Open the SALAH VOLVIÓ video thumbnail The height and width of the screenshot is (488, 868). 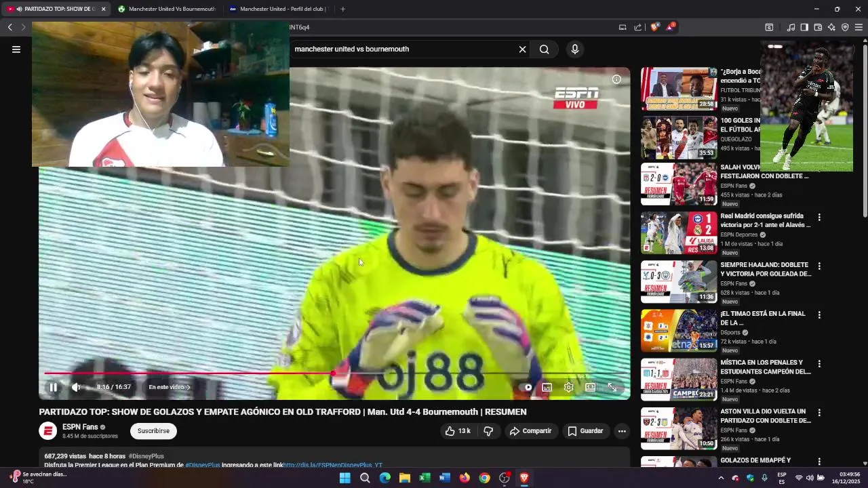pos(679,184)
